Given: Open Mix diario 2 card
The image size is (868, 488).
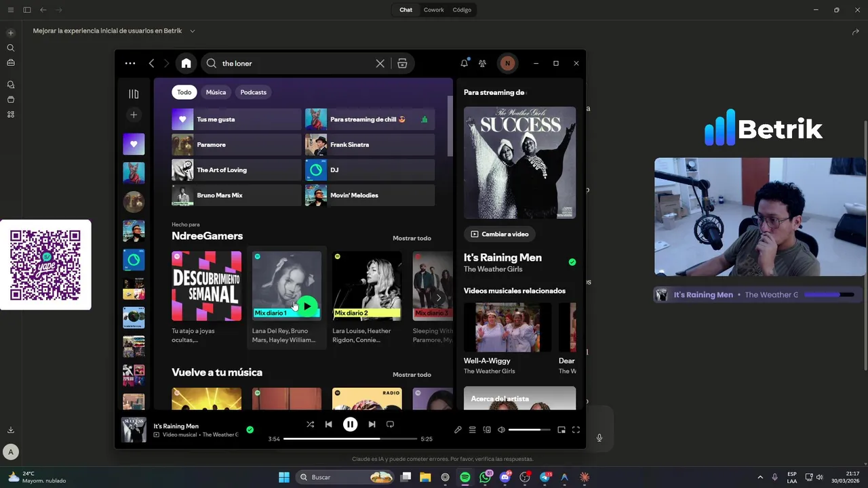Looking at the screenshot, I should [x=367, y=298].
